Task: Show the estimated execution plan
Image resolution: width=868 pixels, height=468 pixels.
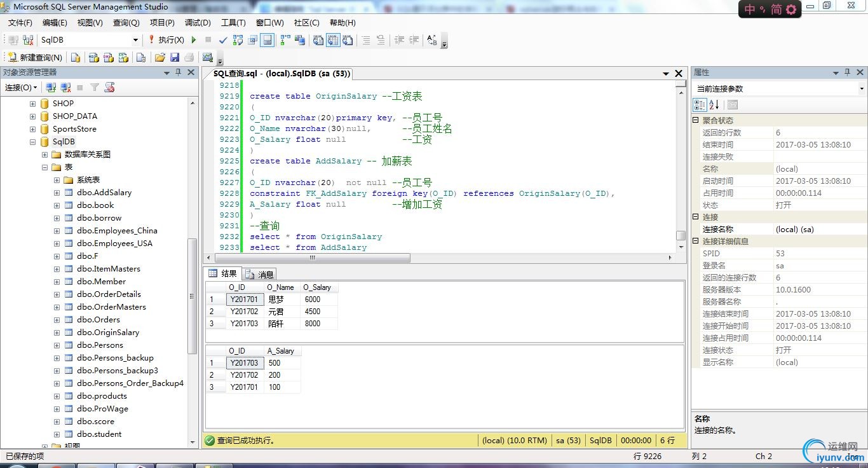Action: coord(238,40)
